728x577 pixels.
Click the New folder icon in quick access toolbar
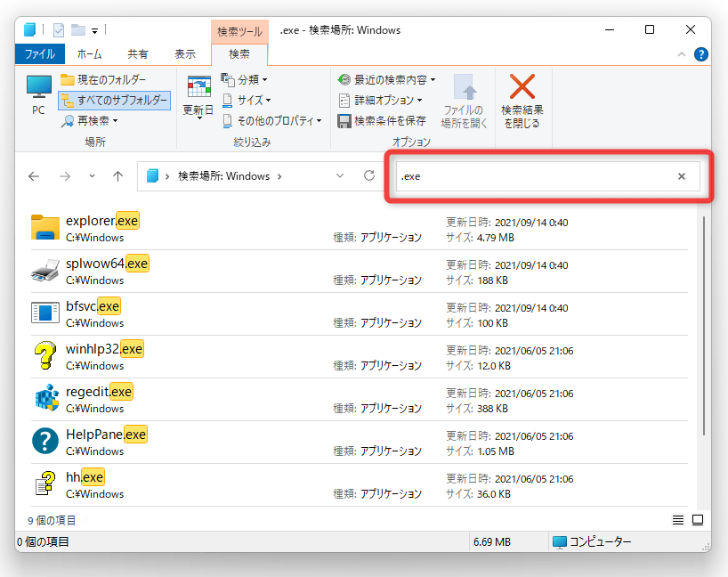coord(78,30)
